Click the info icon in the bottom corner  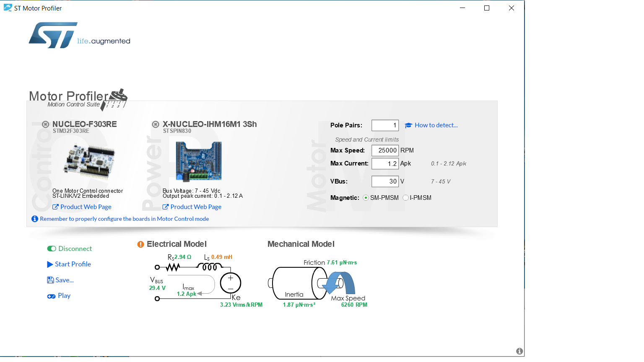[x=519, y=351]
